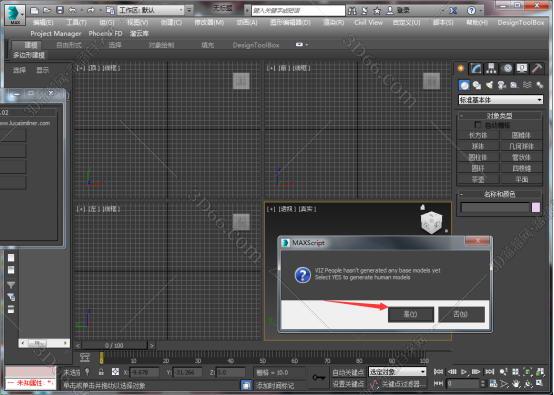The width and height of the screenshot is (554, 395).
Task: Open the Phoenix FD menu
Action: click(105, 34)
